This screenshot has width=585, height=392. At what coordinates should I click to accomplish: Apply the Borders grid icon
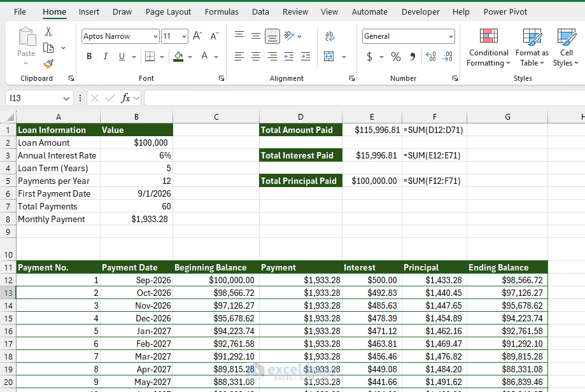click(x=150, y=57)
